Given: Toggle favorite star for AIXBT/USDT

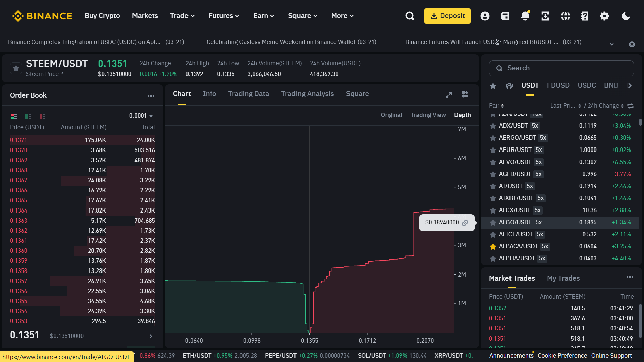Looking at the screenshot, I should tap(493, 198).
